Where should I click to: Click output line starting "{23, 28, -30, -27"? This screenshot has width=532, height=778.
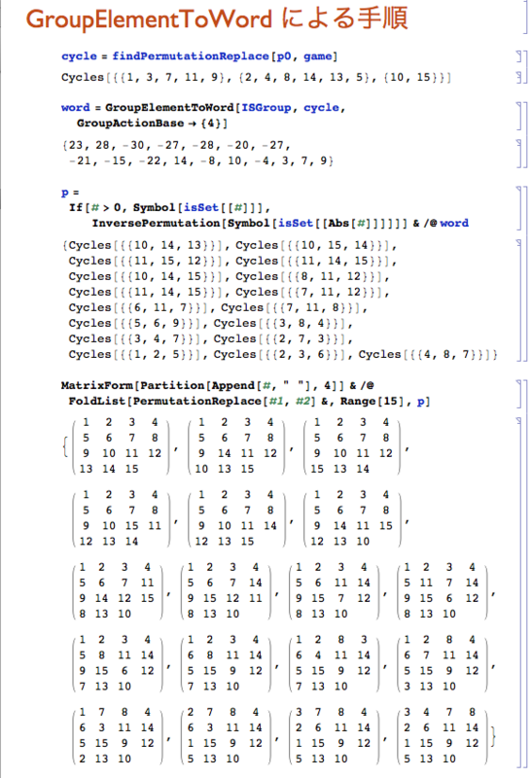click(177, 145)
